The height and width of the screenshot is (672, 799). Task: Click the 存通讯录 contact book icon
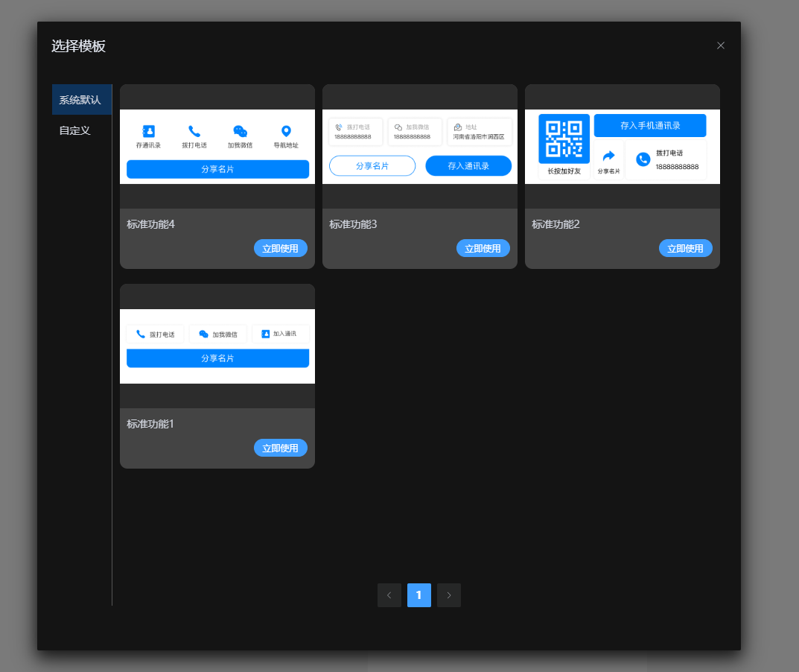(148, 131)
